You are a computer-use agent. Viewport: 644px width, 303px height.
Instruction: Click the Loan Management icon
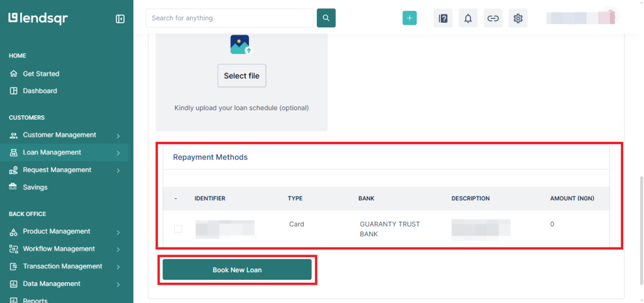14,152
